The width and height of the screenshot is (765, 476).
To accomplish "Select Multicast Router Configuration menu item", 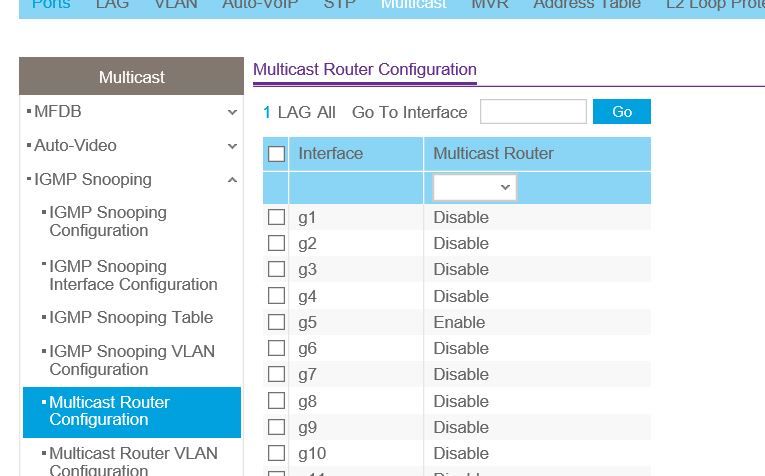I will 132,412.
